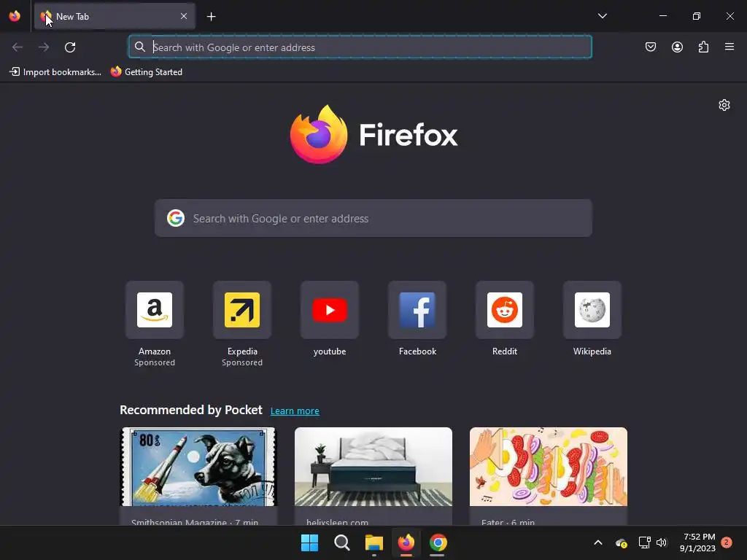This screenshot has width=747, height=560.
Task: Focus the address bar field
Action: 360,47
